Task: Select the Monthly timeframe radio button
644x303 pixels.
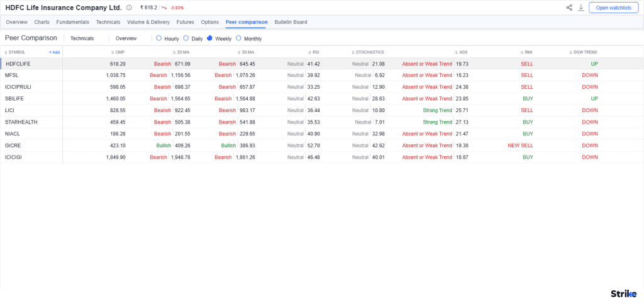Action: click(x=238, y=38)
